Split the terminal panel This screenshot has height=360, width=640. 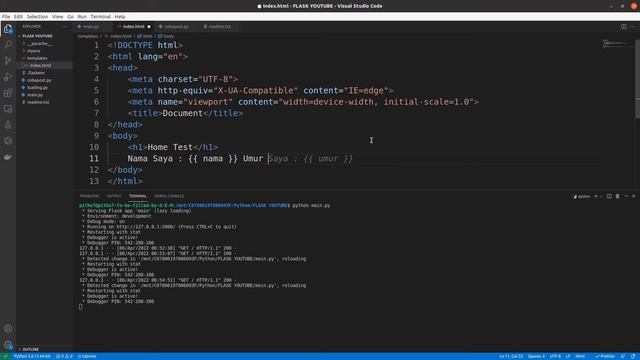[609, 196]
